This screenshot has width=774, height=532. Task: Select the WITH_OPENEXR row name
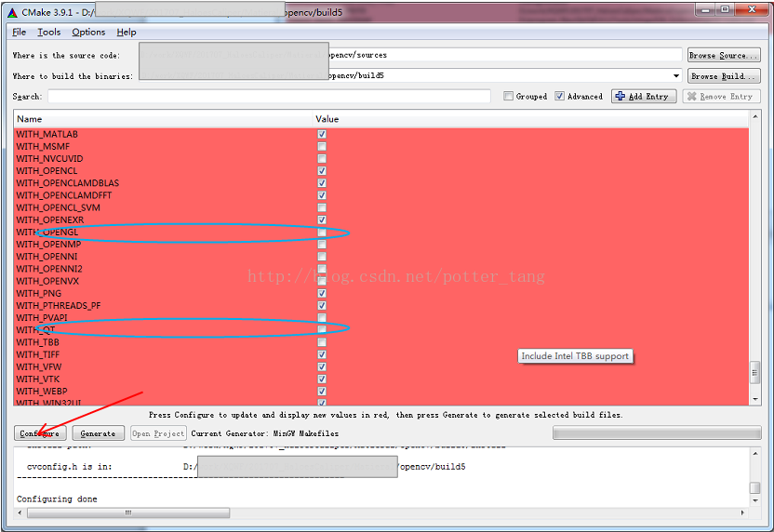click(x=50, y=220)
